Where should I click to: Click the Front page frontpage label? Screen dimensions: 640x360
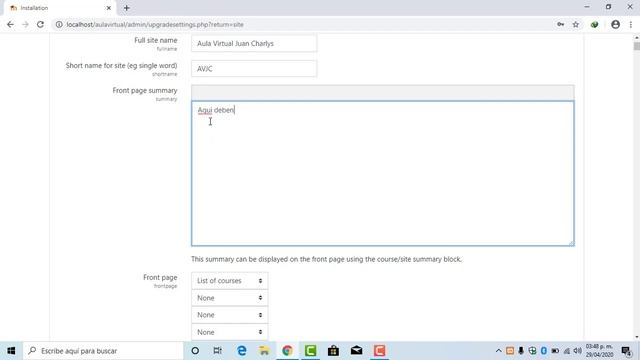tap(160, 277)
